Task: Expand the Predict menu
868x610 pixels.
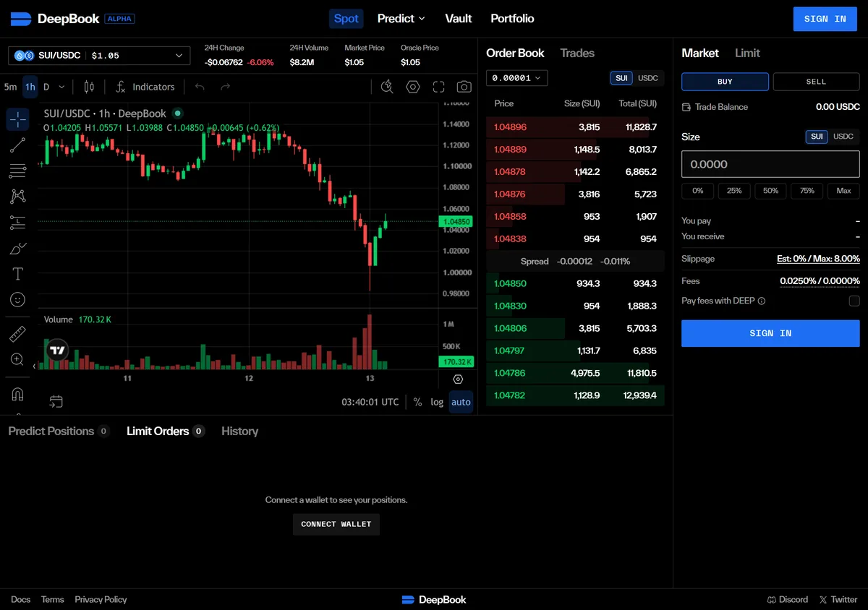Action: [401, 19]
